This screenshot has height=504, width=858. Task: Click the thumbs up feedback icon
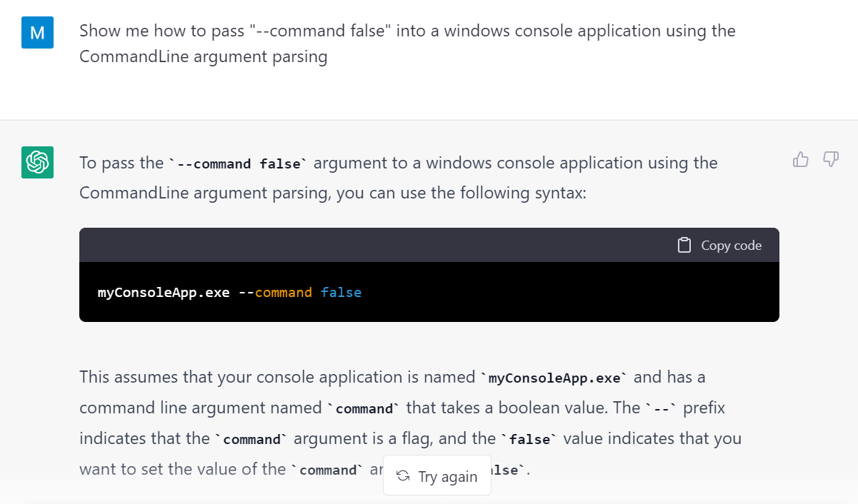tap(800, 159)
